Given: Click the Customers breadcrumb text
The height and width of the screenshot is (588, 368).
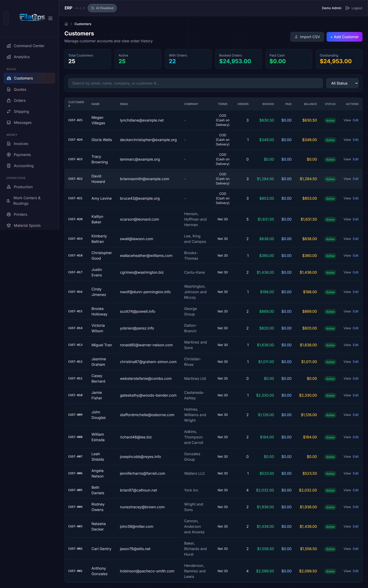Looking at the screenshot, I should [x=83, y=24].
